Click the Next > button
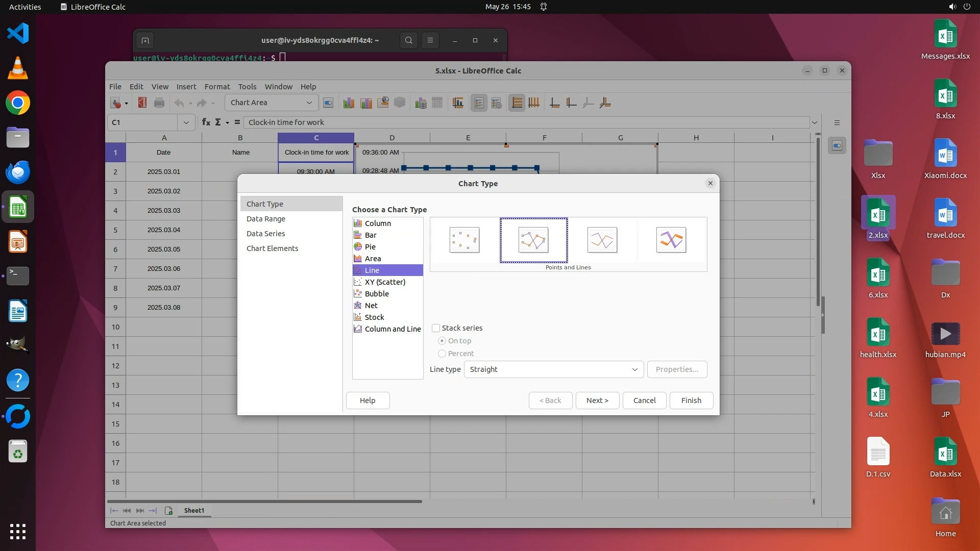 [x=597, y=400]
